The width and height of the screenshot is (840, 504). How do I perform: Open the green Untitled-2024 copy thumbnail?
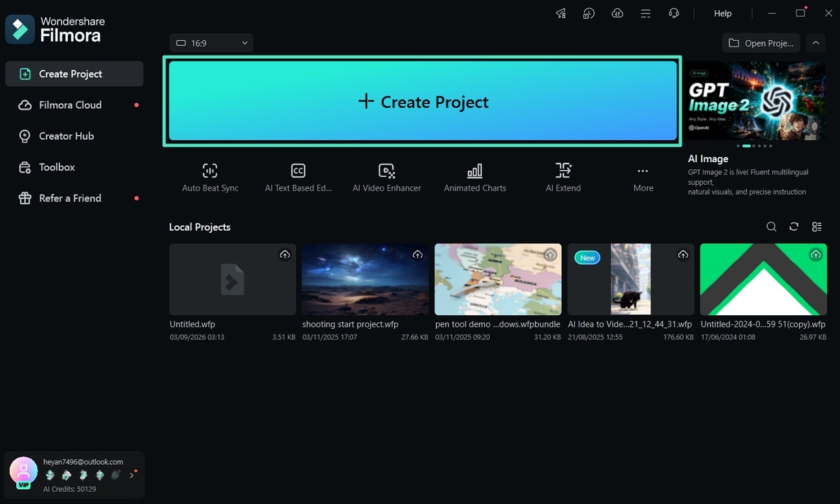[763, 279]
